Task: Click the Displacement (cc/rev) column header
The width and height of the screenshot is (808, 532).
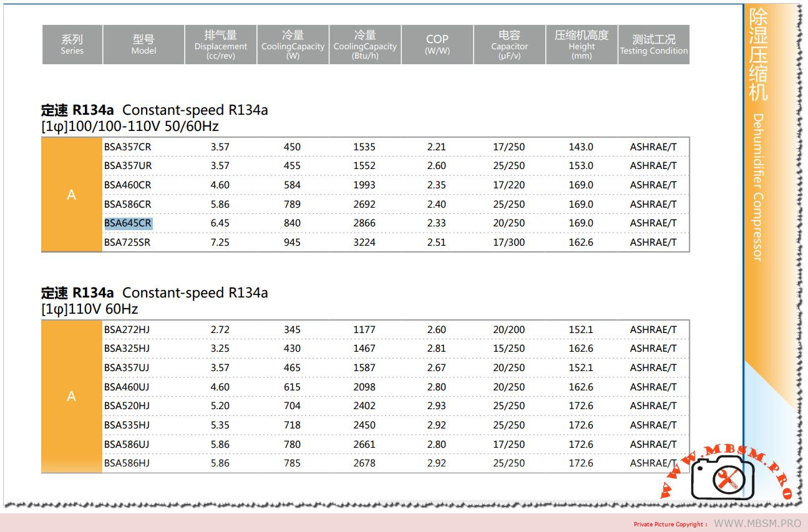Action: [x=220, y=44]
